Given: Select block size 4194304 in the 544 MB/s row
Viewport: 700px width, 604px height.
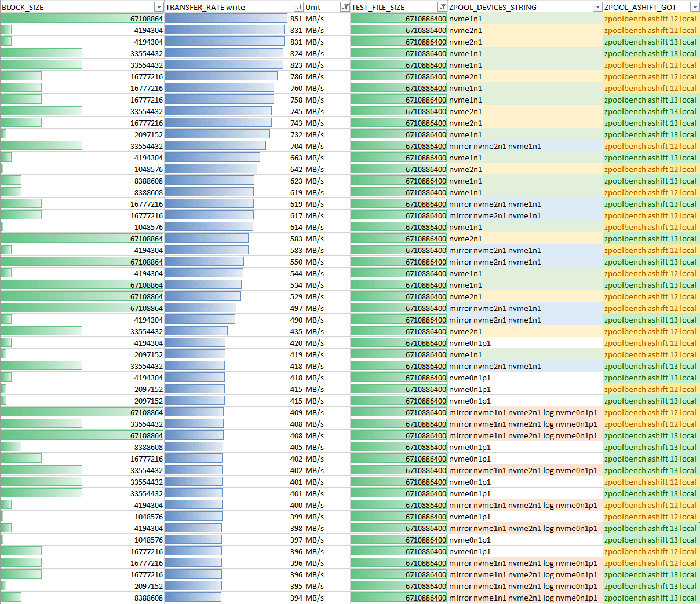Looking at the screenshot, I should pyautogui.click(x=82, y=273).
